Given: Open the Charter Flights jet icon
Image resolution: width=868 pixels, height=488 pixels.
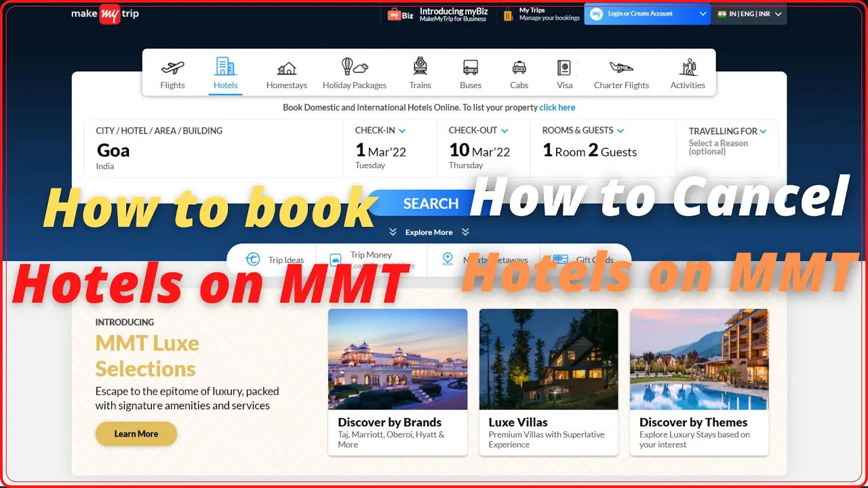Looking at the screenshot, I should point(621,67).
